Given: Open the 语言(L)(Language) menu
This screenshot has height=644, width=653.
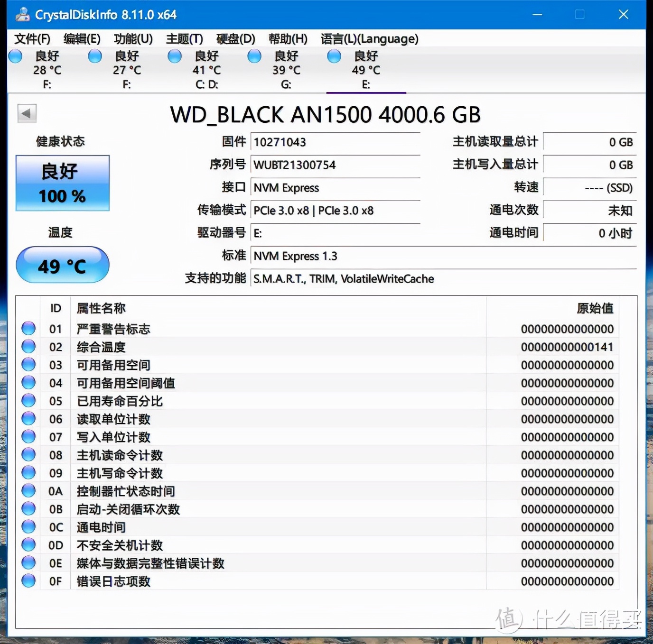Looking at the screenshot, I should point(370,39).
